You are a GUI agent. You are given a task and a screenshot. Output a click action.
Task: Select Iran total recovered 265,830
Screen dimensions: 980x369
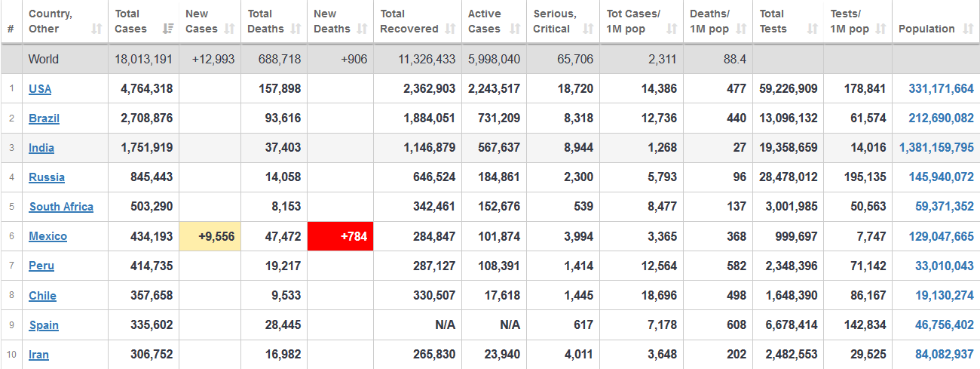click(435, 355)
